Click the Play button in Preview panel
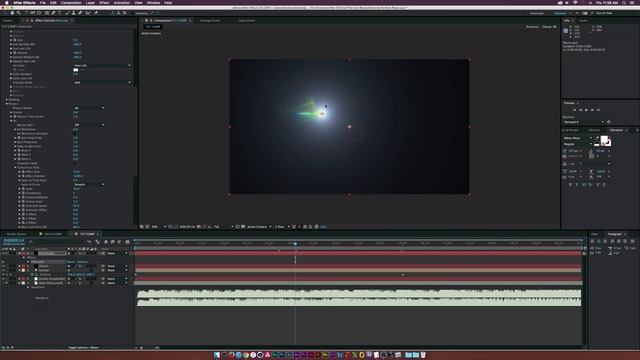The image size is (640, 360). pos(587,110)
